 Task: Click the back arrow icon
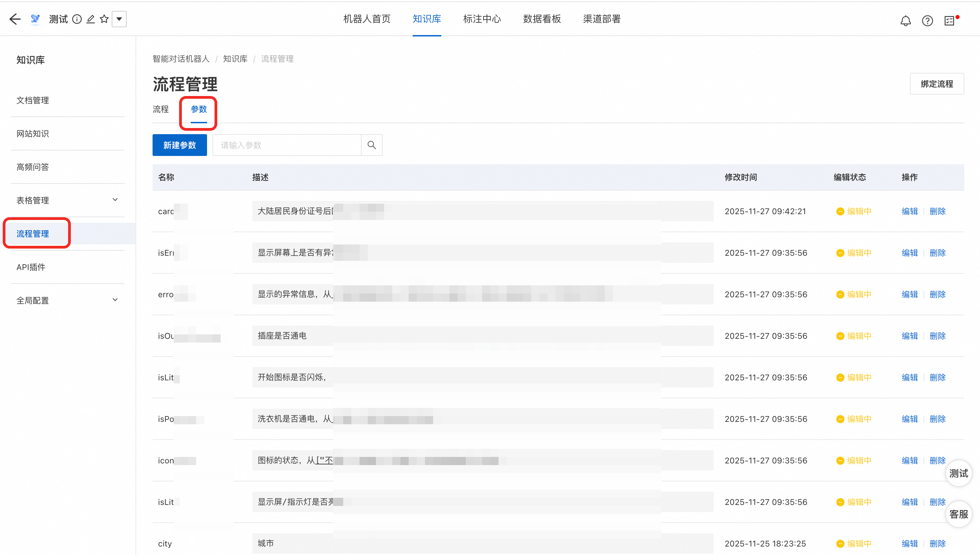click(15, 19)
